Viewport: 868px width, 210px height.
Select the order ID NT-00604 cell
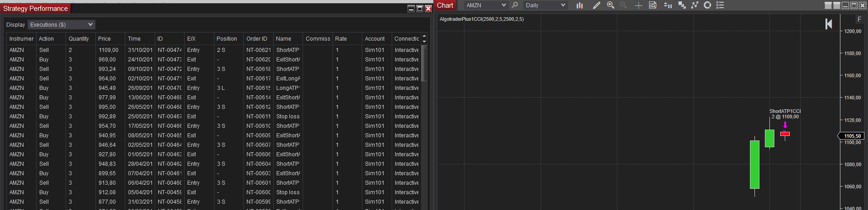tap(259, 164)
